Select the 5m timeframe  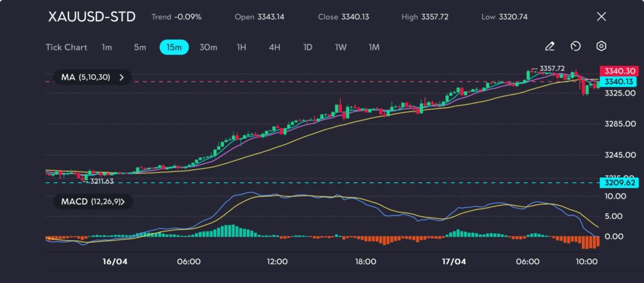click(x=140, y=47)
